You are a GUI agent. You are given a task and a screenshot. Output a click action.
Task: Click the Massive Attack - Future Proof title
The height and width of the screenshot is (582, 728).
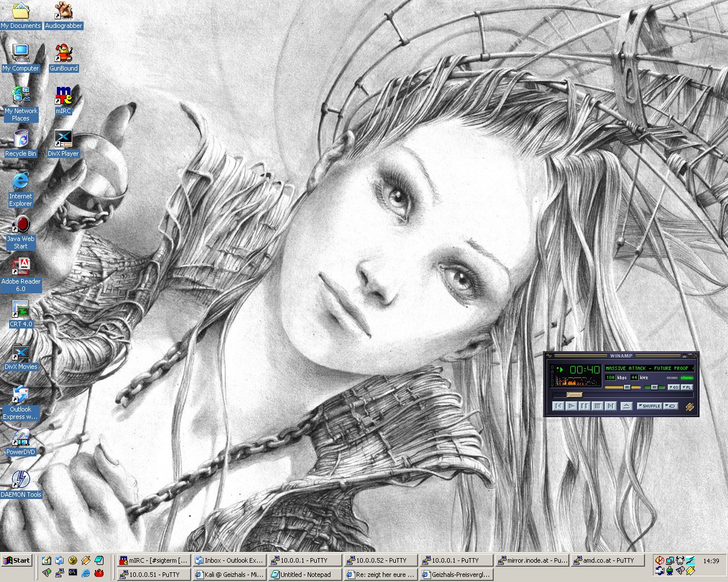pyautogui.click(x=650, y=368)
